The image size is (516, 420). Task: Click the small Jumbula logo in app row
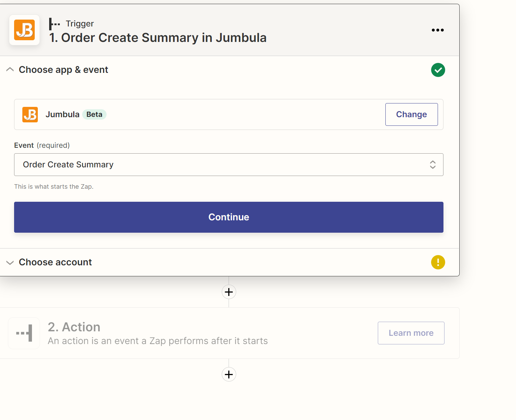(30, 114)
